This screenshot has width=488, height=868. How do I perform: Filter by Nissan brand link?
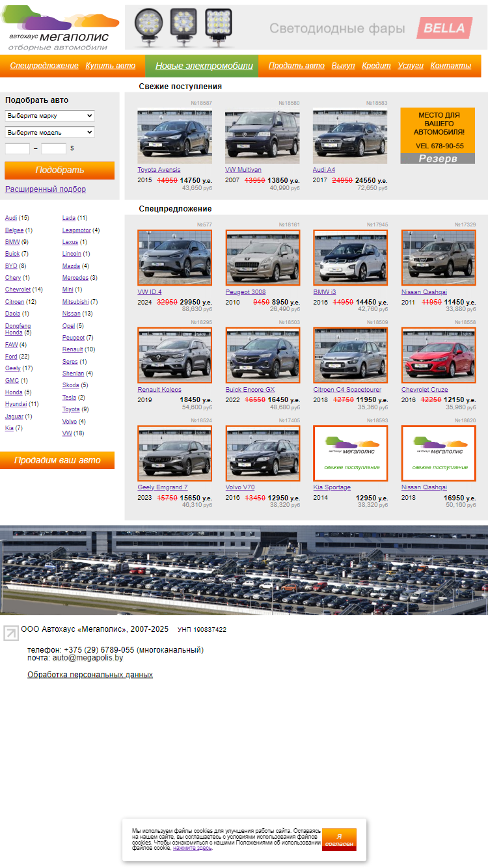tap(72, 314)
